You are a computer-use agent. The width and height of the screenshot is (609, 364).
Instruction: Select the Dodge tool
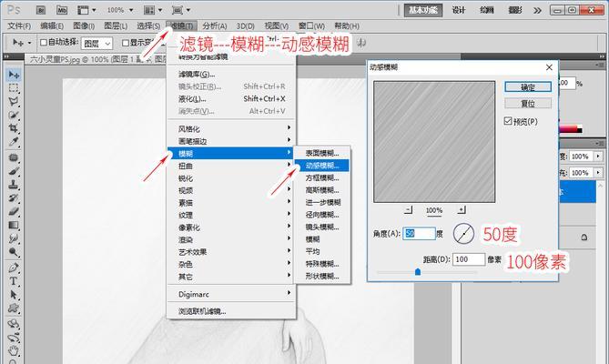pos(14,253)
